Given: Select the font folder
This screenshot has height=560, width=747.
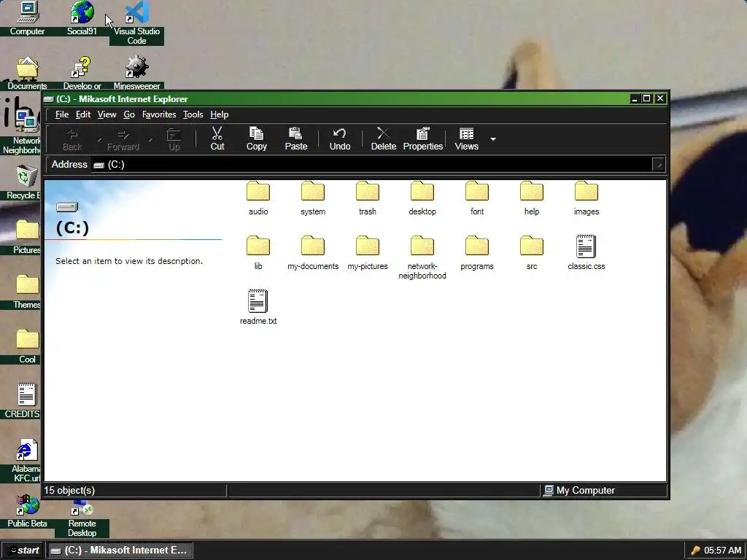Looking at the screenshot, I should click(x=477, y=198).
